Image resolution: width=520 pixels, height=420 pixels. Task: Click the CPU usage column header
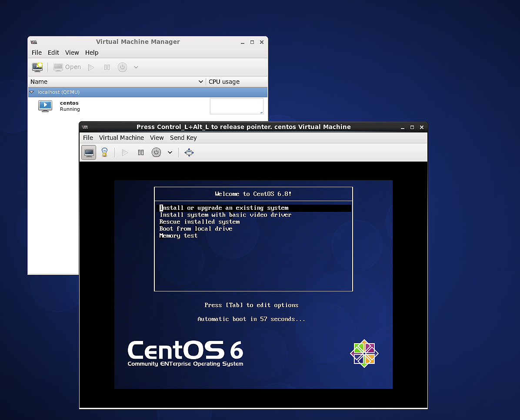(224, 82)
